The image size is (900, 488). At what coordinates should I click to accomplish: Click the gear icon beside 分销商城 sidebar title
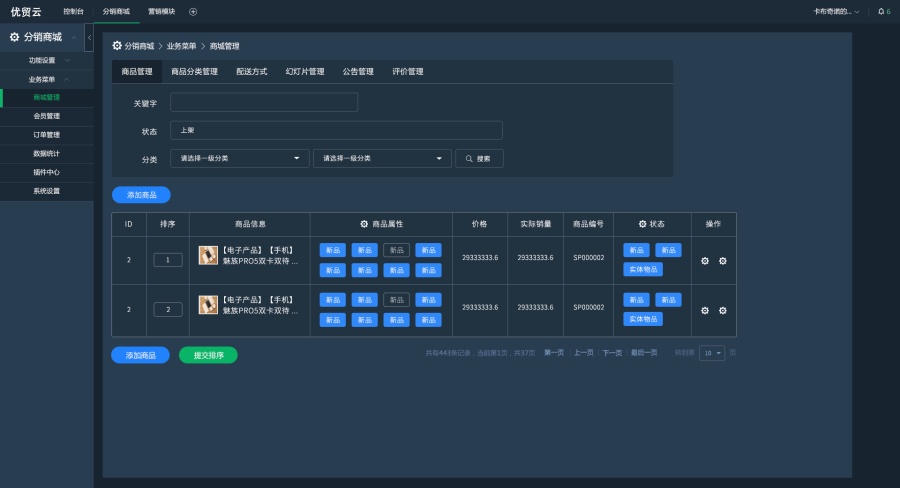point(14,37)
